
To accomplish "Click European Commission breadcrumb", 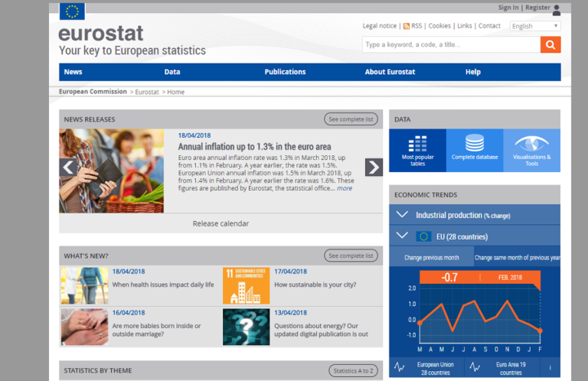I will tap(93, 91).
